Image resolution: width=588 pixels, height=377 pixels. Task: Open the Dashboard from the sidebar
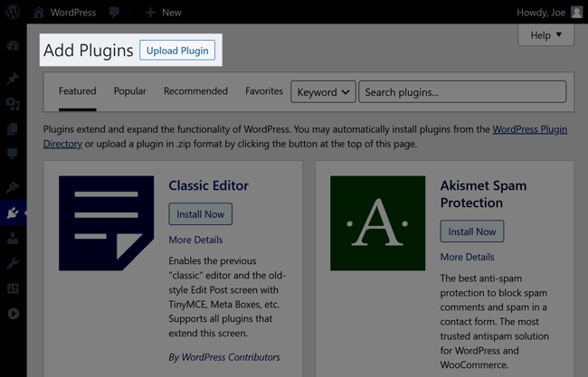point(13,45)
